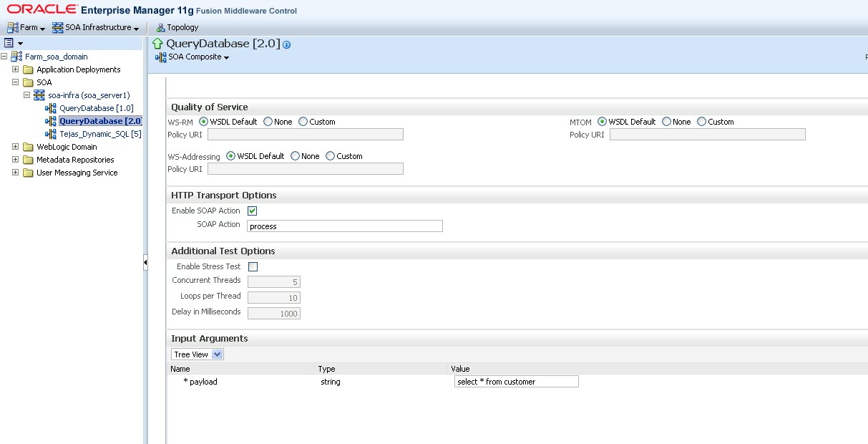Select WS-RM None radio button
The image size is (868, 444).
(268, 122)
